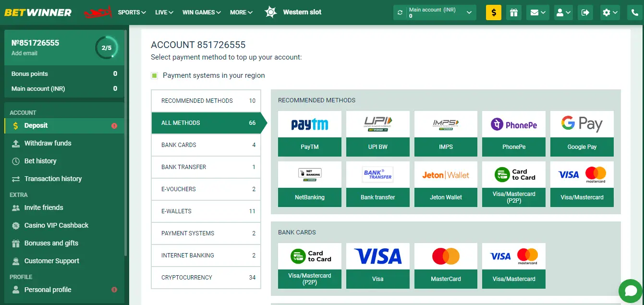Select the Bank Cards category
The height and width of the screenshot is (305, 644).
coord(206,145)
